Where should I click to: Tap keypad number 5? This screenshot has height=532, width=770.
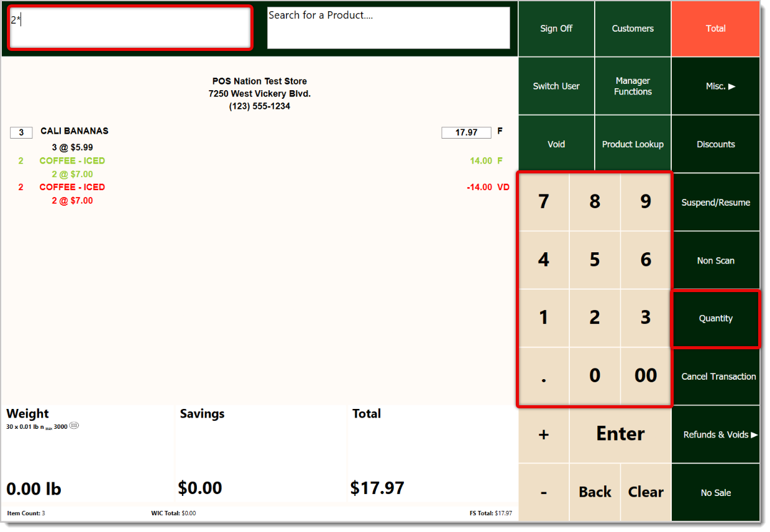click(x=595, y=260)
